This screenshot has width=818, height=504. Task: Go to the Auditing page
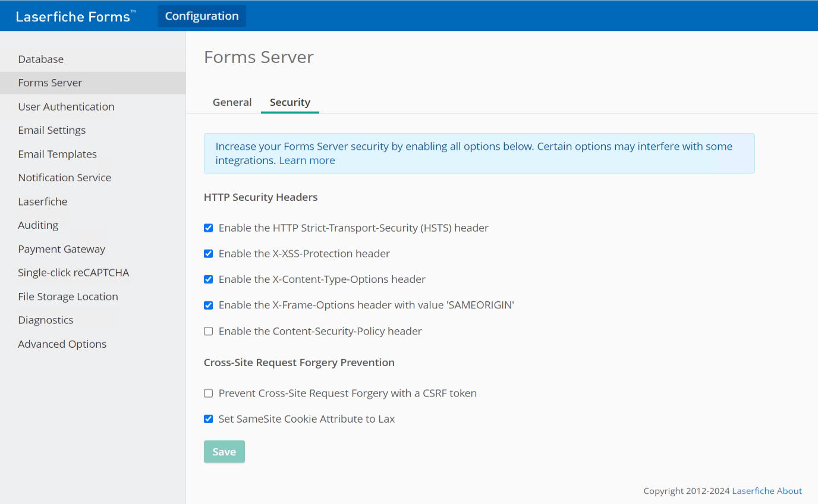pos(93,225)
